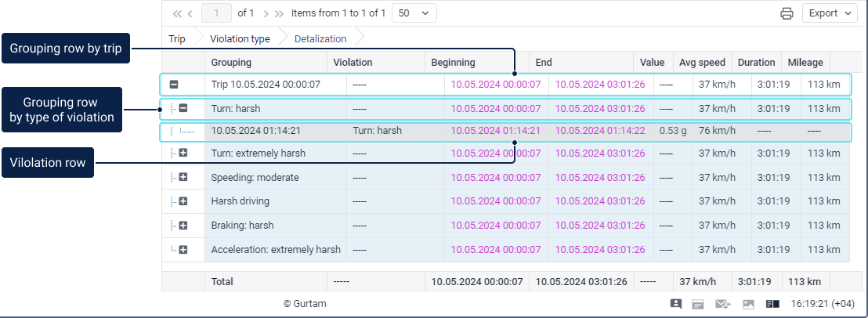Collapse the Trip 10.05.2024 grouping row

tap(175, 85)
